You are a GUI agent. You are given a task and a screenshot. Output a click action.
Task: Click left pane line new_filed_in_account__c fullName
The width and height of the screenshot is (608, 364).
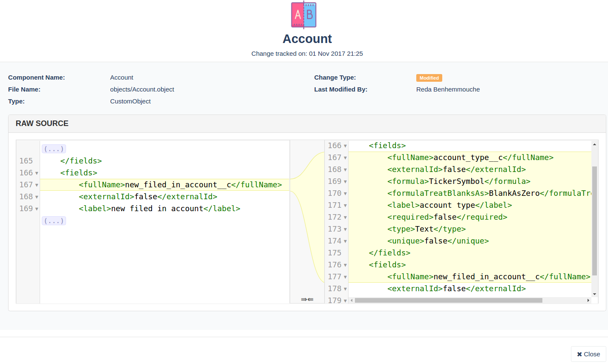tap(180, 185)
